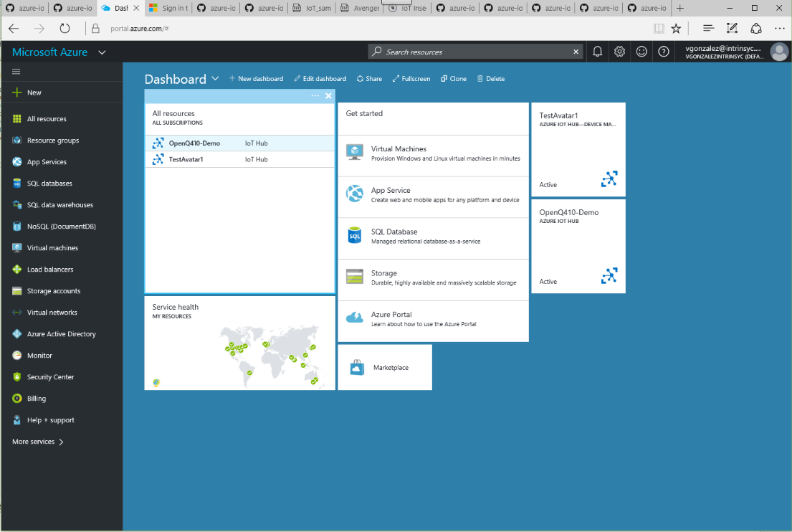
Task: Select OpenQ410-Demo IoT Hub row
Action: coord(240,143)
